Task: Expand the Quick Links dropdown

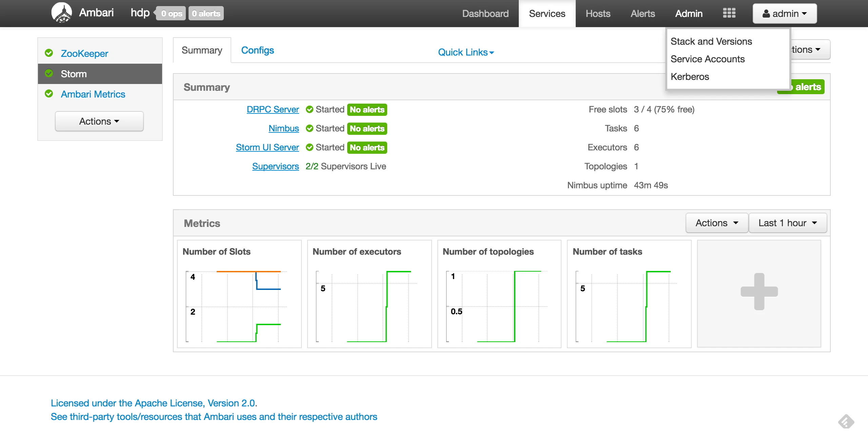Action: point(466,52)
